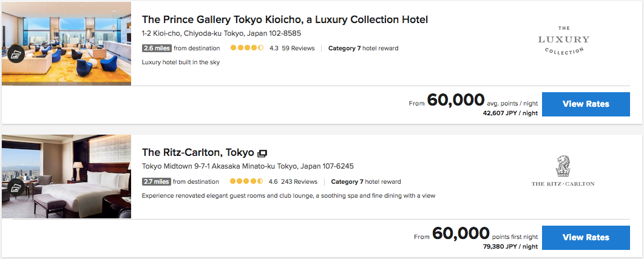Viewport: 644px width, 259px height.
Task: Open photo gallery icon on Ritz-Carlton image
Action: coord(15,187)
